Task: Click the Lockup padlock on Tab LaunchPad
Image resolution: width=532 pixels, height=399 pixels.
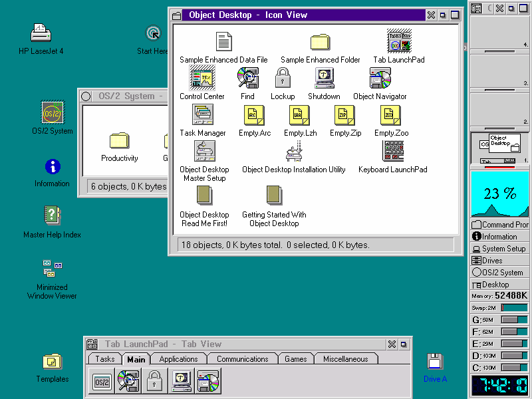Action: [154, 381]
